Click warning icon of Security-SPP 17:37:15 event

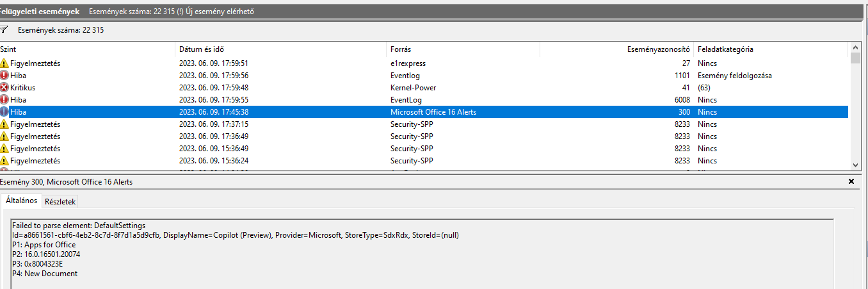[4, 124]
